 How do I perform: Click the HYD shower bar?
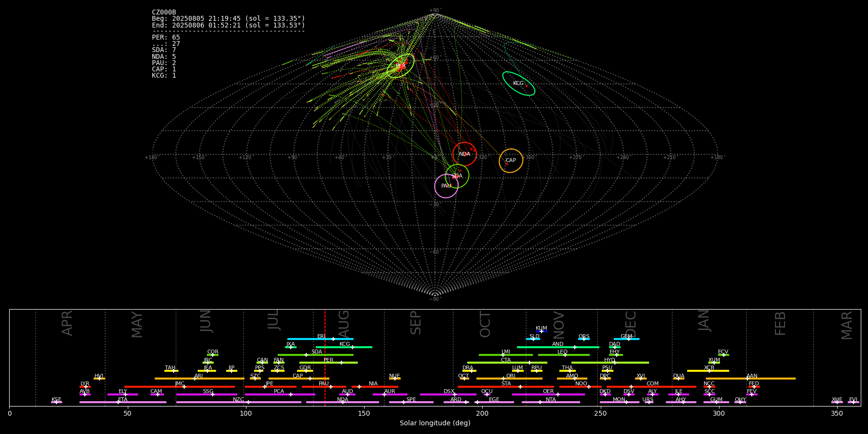pyautogui.click(x=610, y=363)
